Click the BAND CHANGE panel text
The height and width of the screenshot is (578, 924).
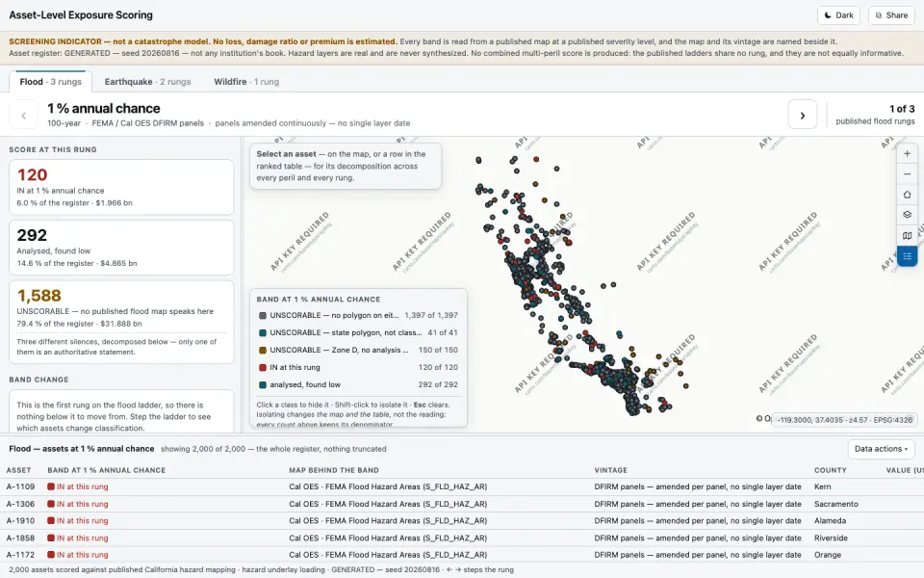[x=121, y=416]
